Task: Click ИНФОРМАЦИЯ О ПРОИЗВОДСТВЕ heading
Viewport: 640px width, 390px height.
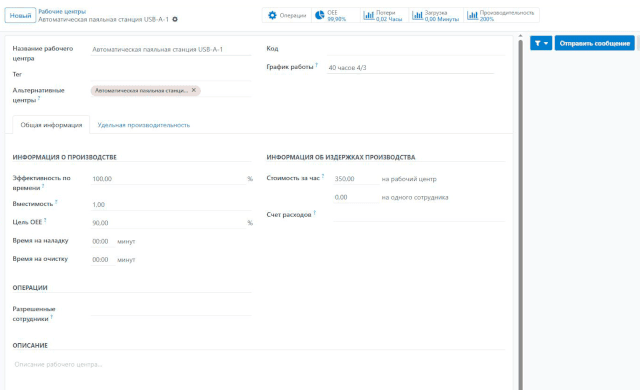Action: (x=64, y=157)
